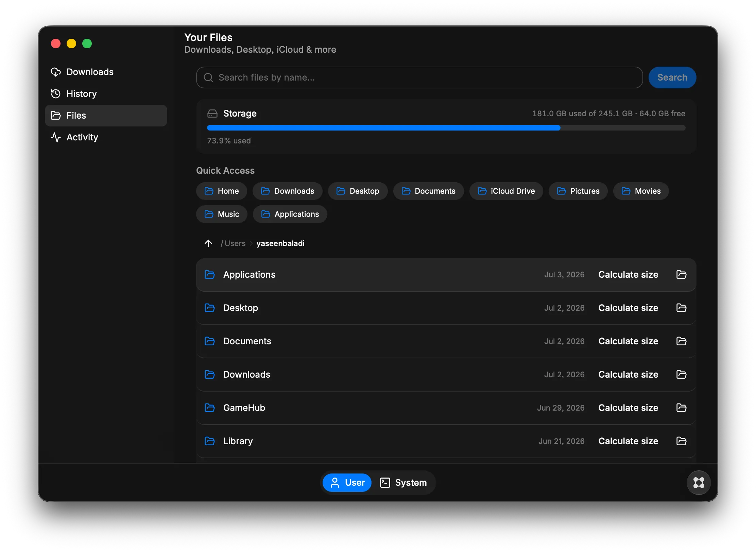
Task: Click the 73.9% used label
Action: pyautogui.click(x=229, y=141)
